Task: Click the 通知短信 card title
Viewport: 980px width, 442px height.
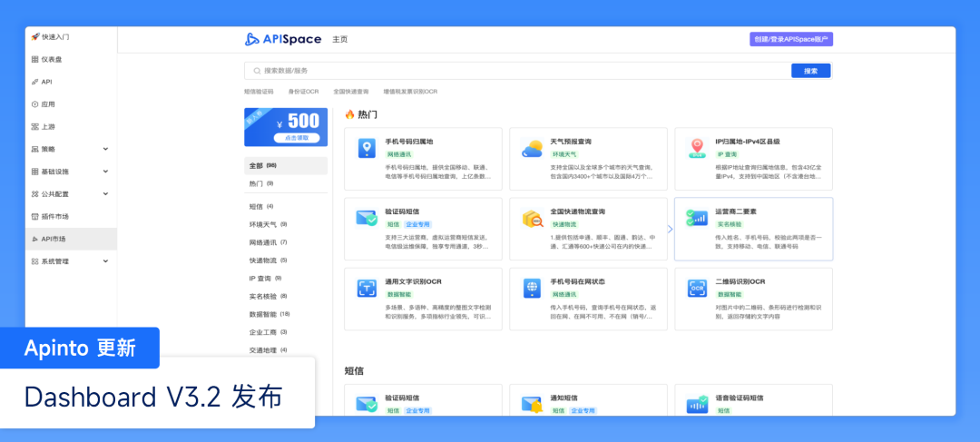Action: pos(563,398)
